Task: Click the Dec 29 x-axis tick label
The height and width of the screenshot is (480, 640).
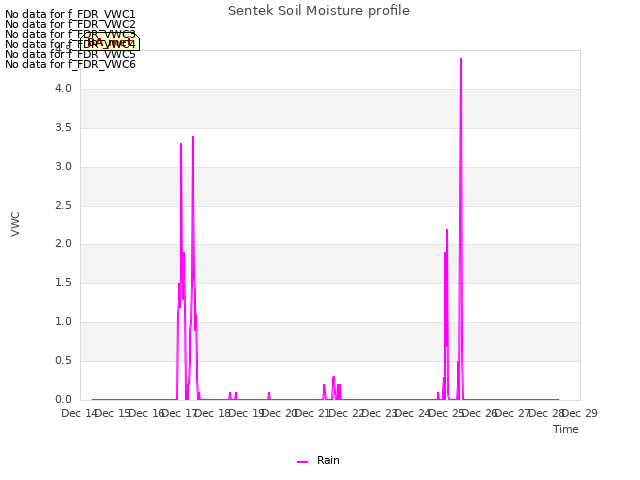Action: (x=580, y=413)
